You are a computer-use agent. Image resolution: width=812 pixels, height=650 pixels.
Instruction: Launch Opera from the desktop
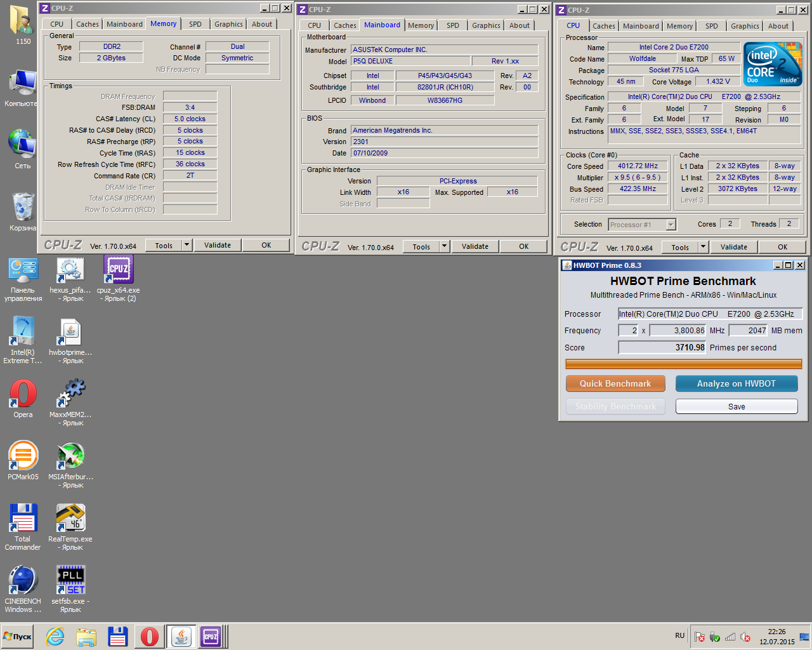tap(23, 399)
